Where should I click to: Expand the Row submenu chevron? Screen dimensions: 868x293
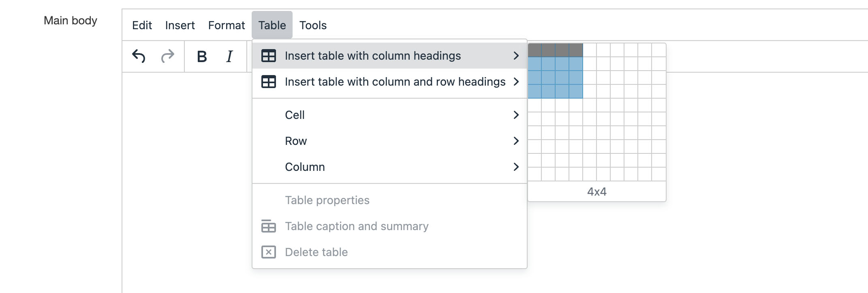pos(516,141)
